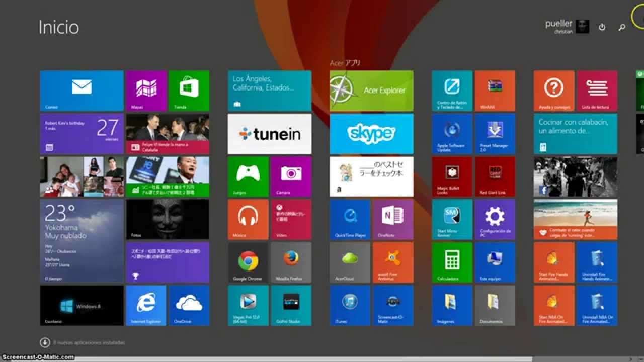Launch the WinRAR tile
644x362 pixels.
[x=495, y=90]
